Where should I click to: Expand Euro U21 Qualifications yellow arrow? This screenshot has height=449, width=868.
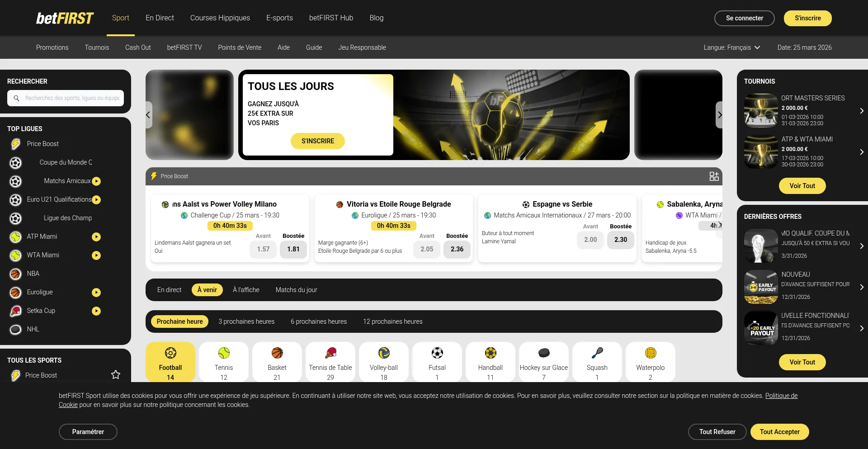point(96,200)
